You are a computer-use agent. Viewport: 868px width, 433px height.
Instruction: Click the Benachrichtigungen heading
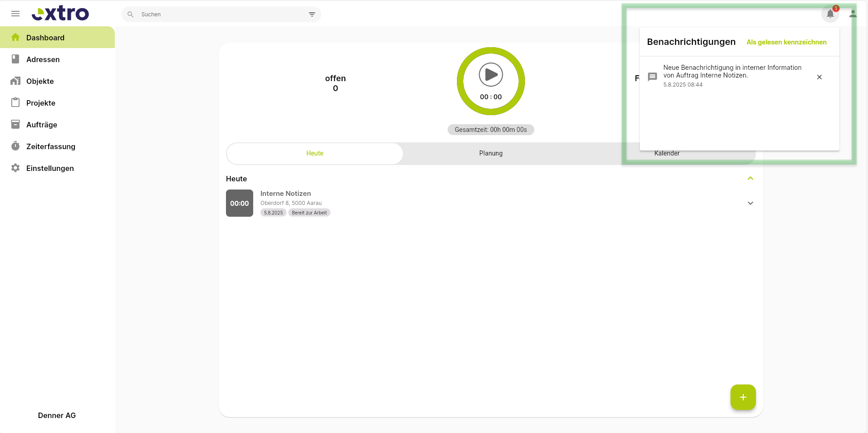(691, 42)
